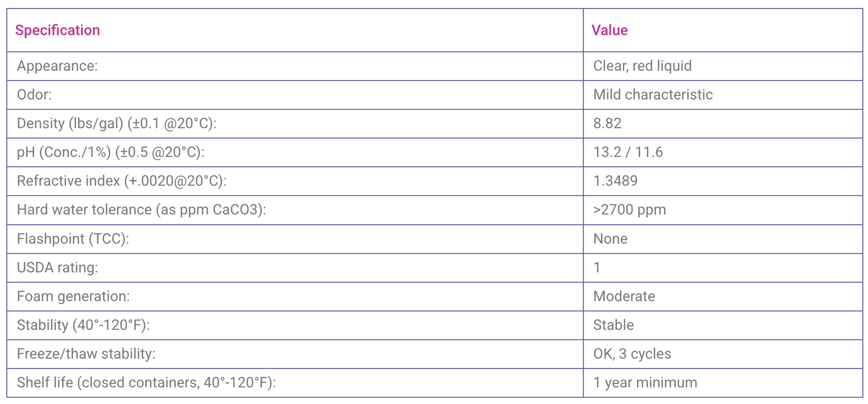Click the Specification column header
Viewport: 868px width, 404px height.
[57, 30]
